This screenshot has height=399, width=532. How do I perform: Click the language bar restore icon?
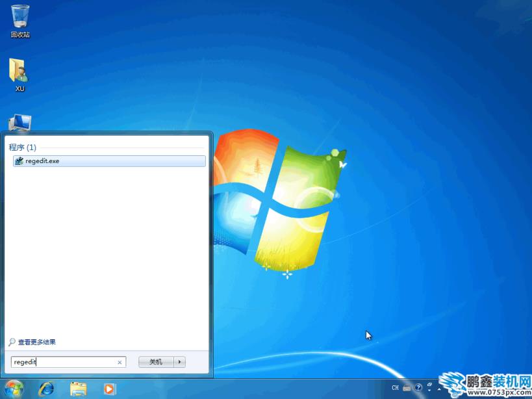click(x=429, y=385)
